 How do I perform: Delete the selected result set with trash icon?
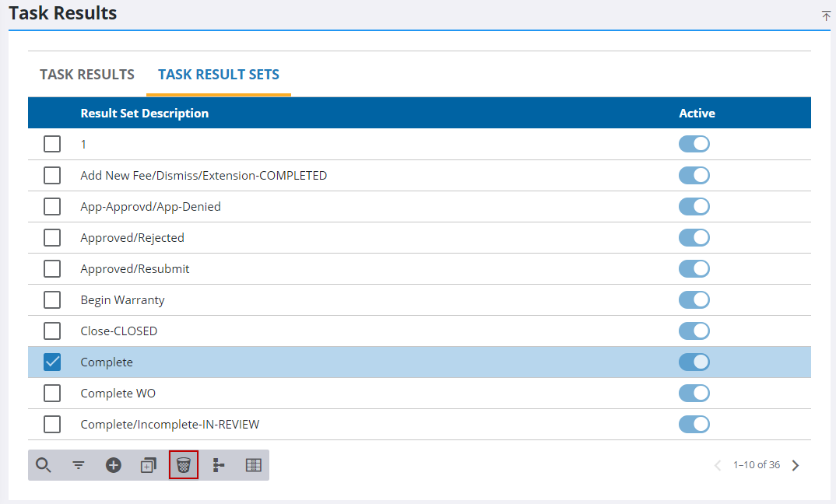184,465
